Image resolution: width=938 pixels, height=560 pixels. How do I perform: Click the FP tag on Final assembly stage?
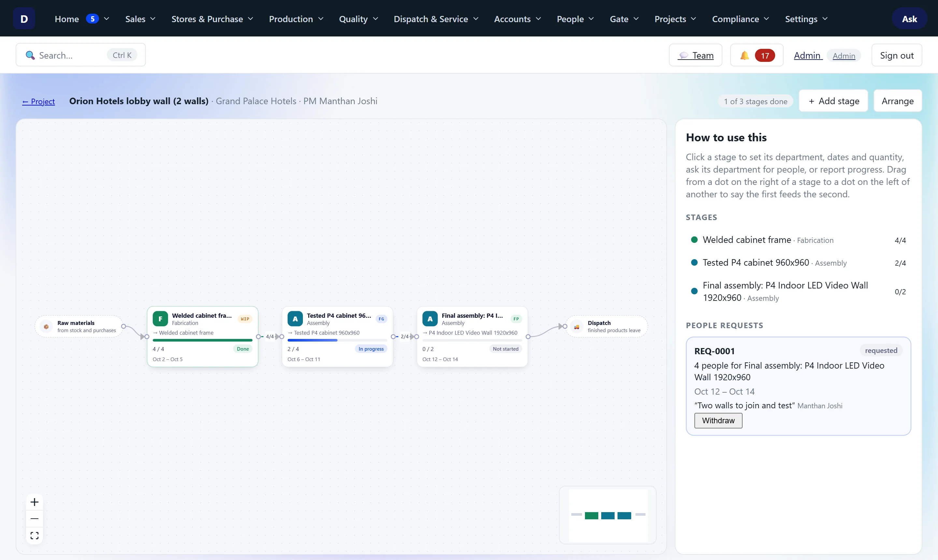516,319
